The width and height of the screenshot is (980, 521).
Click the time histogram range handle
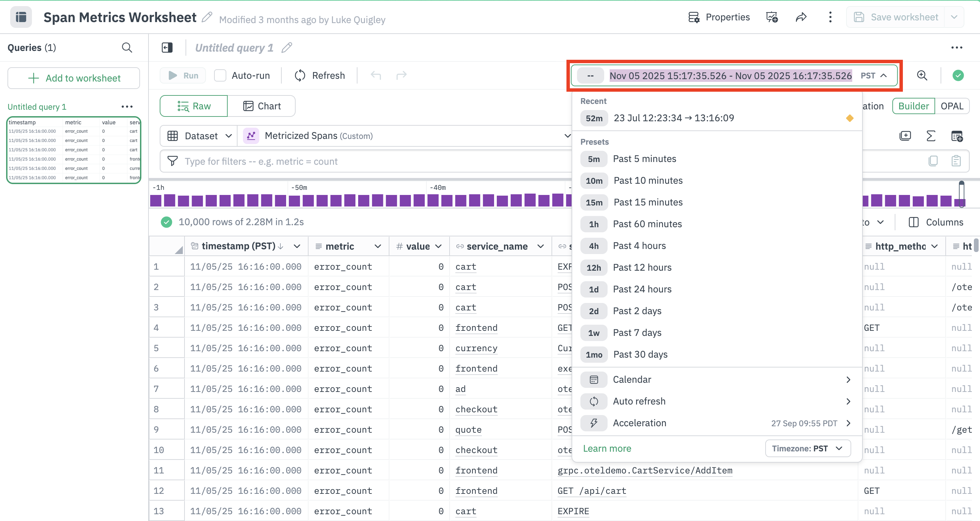pos(961,194)
